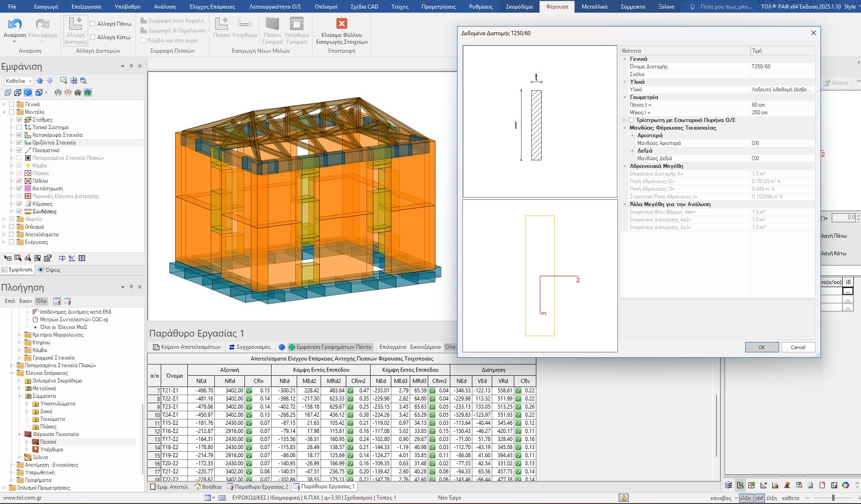861x504 pixels.
Task: Click Cancel in the section data dialog
Action: [x=798, y=347]
